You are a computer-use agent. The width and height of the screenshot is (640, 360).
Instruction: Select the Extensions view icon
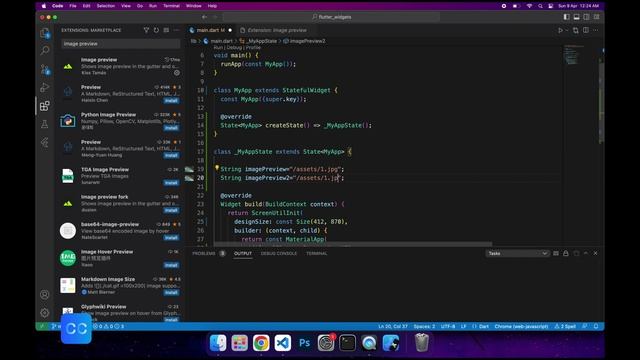coord(45,106)
